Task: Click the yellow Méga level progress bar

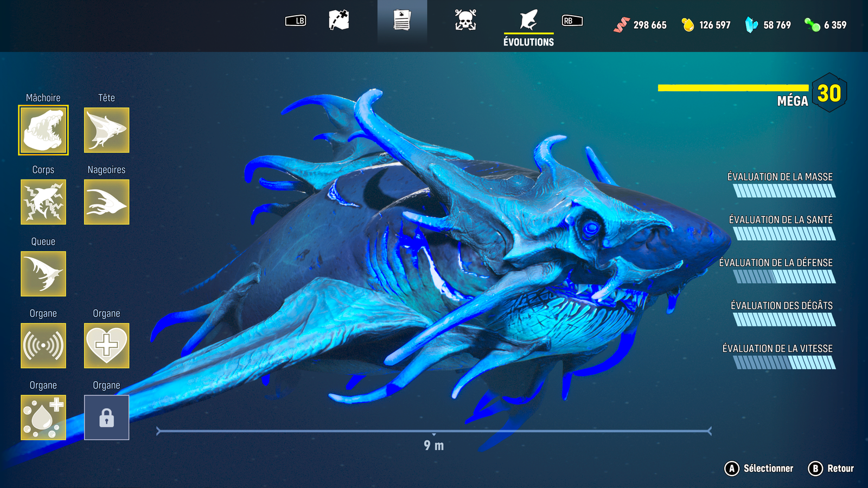Action: [732, 88]
